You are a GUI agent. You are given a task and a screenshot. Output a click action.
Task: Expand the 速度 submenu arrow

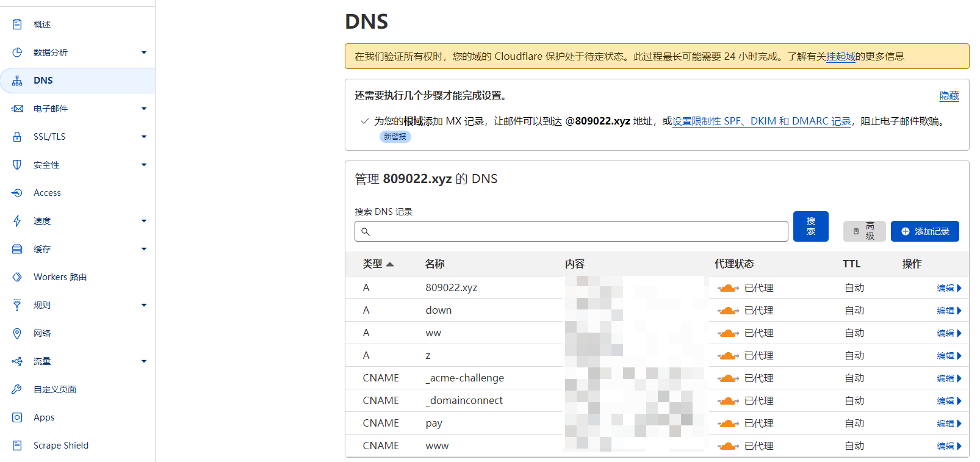coord(144,221)
